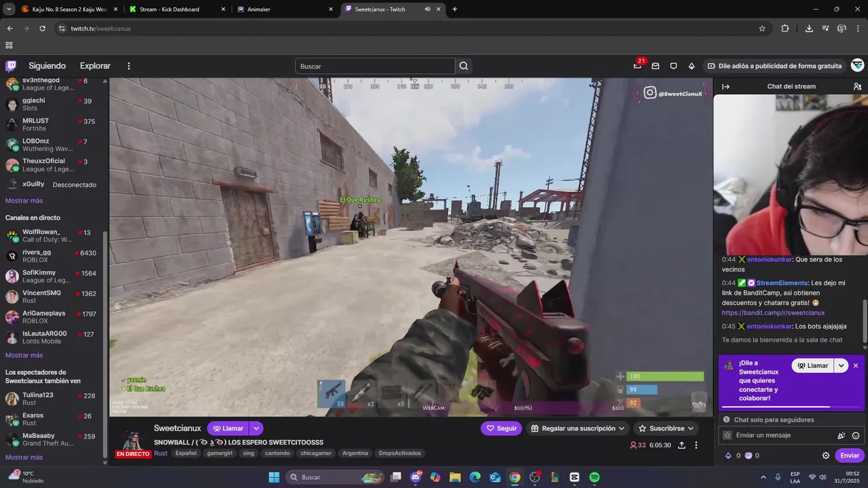Open the emote picker smiley
This screenshot has height=488, width=868.
click(856, 435)
